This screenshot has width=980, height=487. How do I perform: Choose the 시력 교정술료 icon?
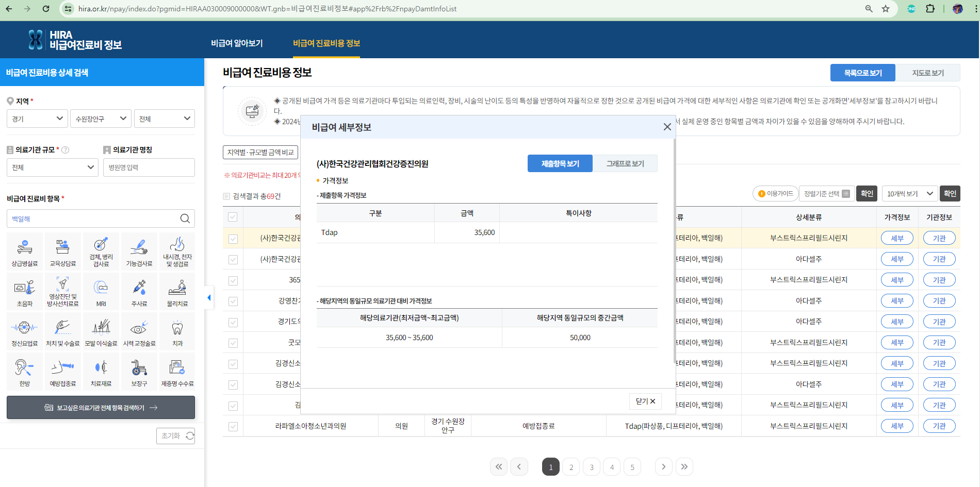(x=139, y=331)
